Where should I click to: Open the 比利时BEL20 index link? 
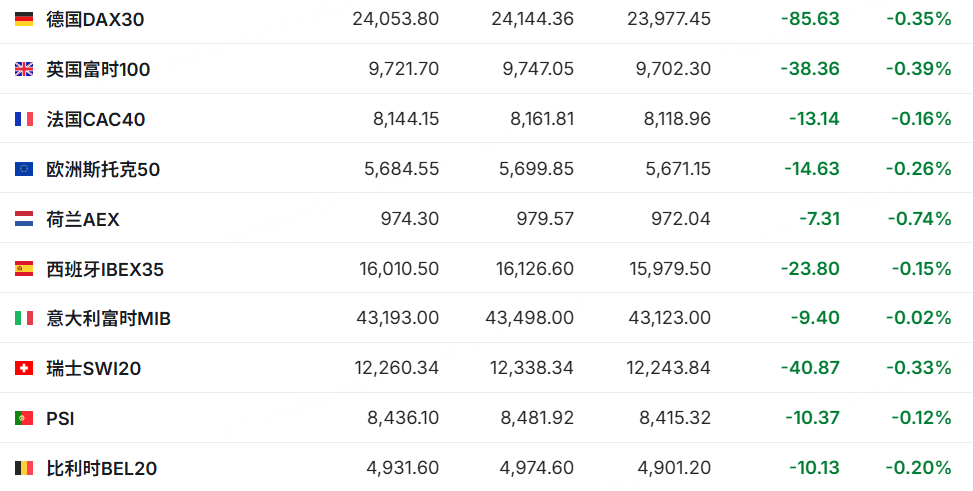tap(101, 468)
